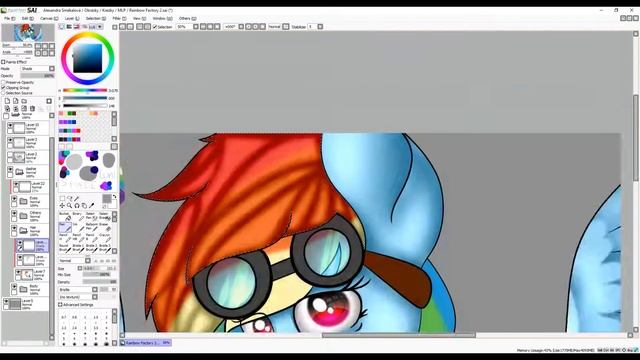Open the layer Mode dropdown showing Shade
Screen dimensions: 640x360
38,69
